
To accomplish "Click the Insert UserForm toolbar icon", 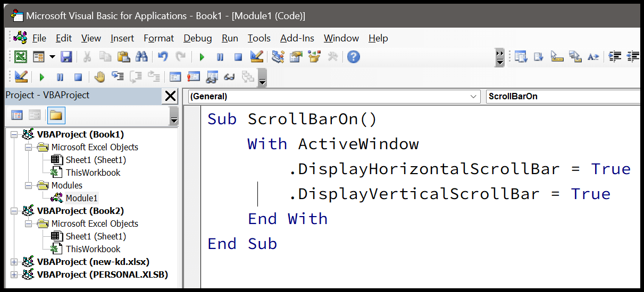I will coord(39,57).
